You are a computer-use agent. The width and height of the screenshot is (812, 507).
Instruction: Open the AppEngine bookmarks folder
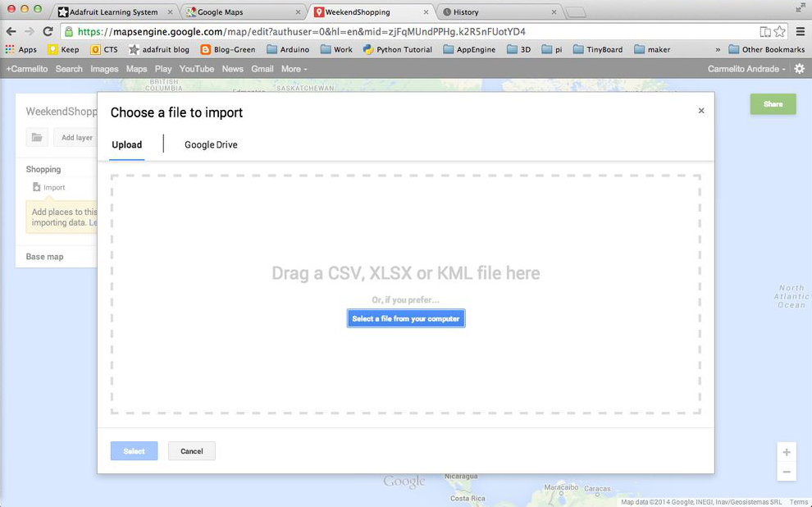click(469, 50)
